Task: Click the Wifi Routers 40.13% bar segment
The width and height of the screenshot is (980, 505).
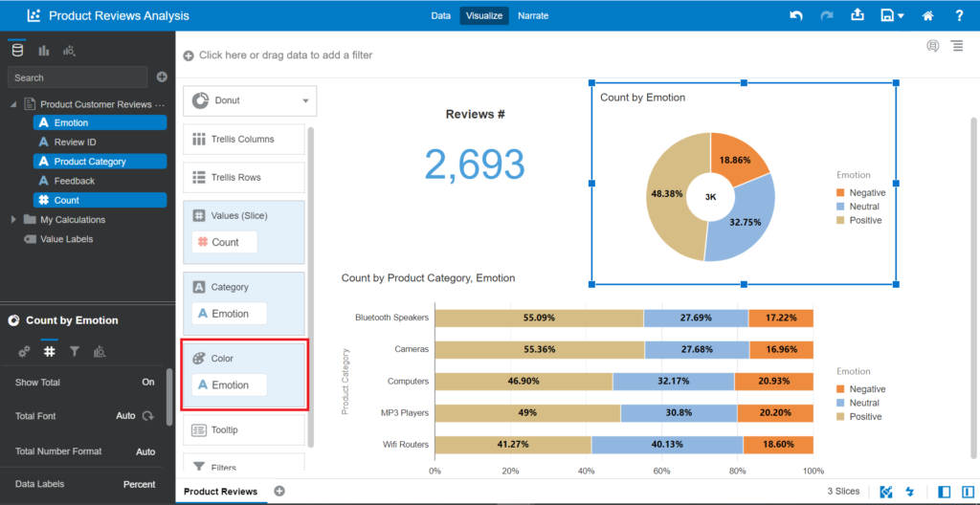Action: [667, 445]
